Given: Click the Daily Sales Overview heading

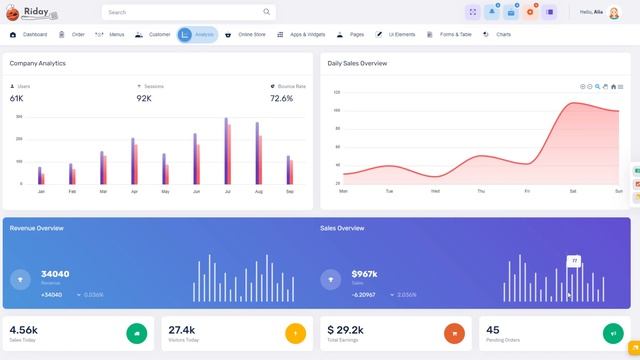Looking at the screenshot, I should [x=357, y=63].
